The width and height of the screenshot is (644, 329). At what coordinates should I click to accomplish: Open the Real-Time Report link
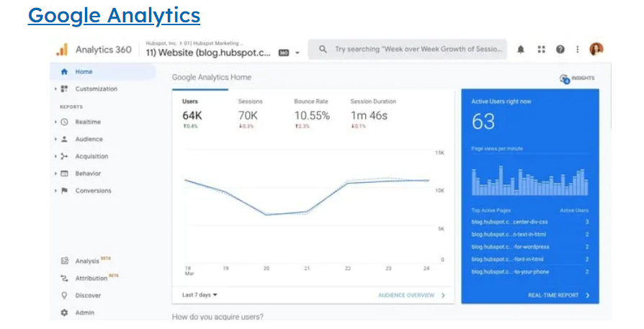[x=553, y=295]
